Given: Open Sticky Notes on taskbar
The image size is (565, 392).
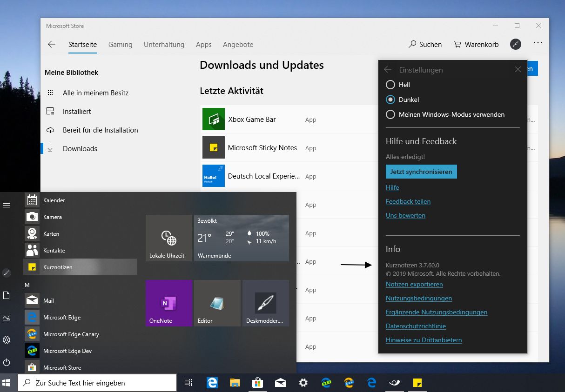Looking at the screenshot, I should coord(417,383).
